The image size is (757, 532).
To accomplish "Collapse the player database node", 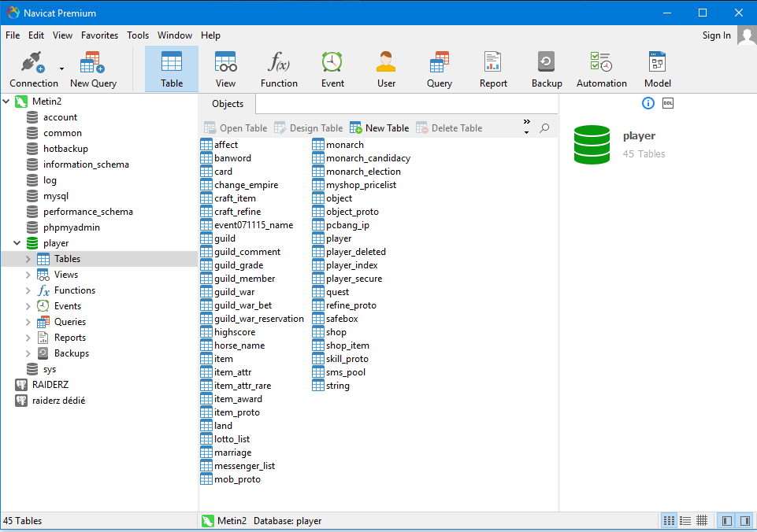I will point(17,243).
